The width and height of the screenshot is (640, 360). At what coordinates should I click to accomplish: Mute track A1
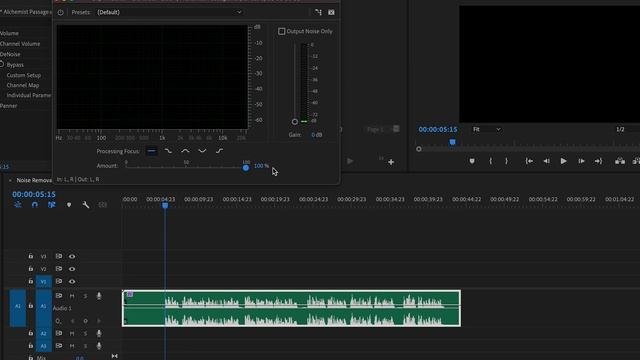[72, 296]
